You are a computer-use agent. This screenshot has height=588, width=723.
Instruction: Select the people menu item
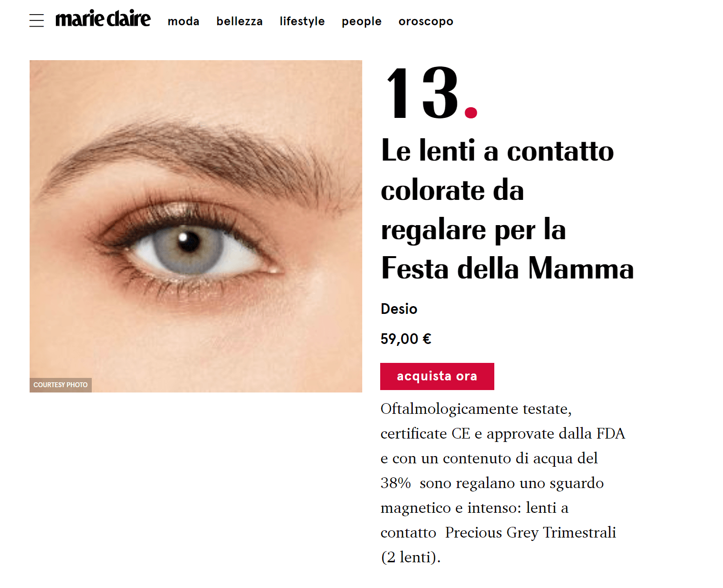pyautogui.click(x=362, y=21)
